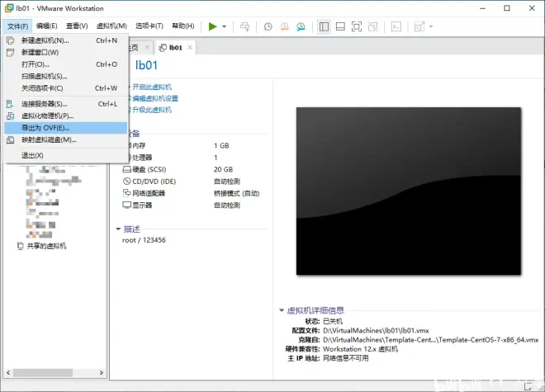This screenshot has width=545, height=392.
Task: Click the 硬盘 (SCSI) disk icon
Action: 126,169
